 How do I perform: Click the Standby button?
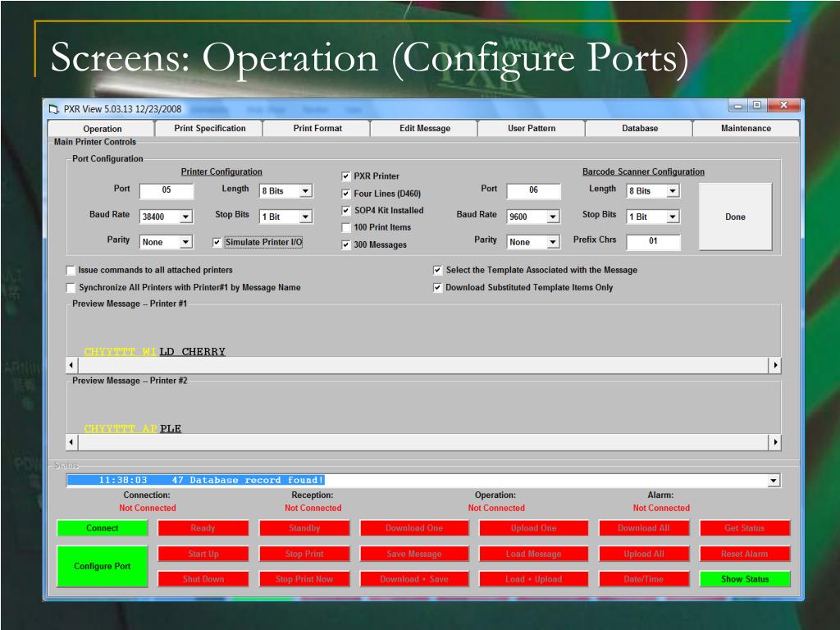304,528
